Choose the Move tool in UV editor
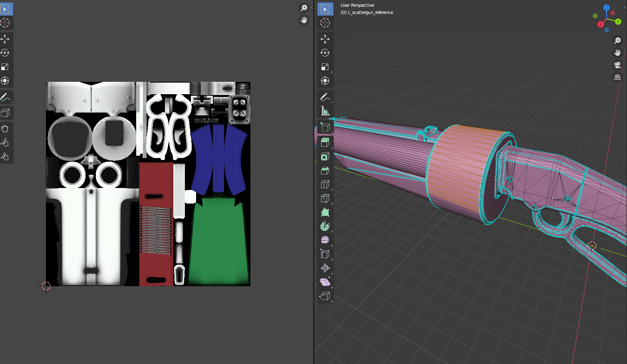The image size is (627, 364). [x=6, y=39]
